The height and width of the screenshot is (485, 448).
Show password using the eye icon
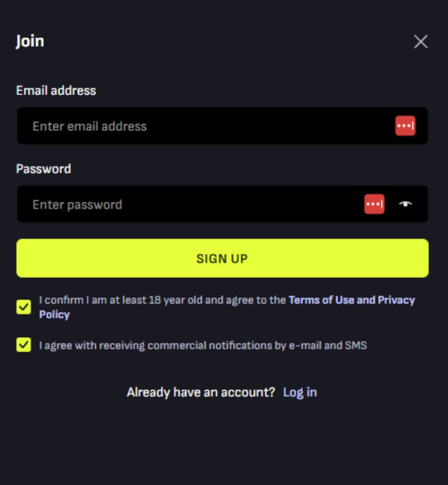[406, 204]
